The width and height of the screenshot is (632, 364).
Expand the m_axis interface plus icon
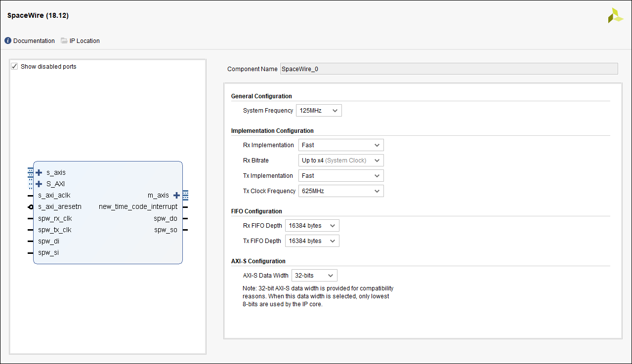click(176, 196)
